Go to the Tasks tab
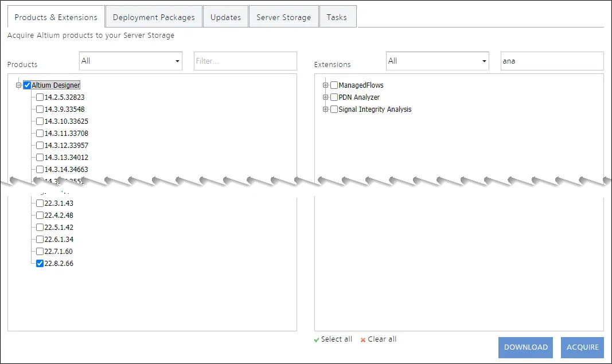The height and width of the screenshot is (364, 612). (x=338, y=17)
